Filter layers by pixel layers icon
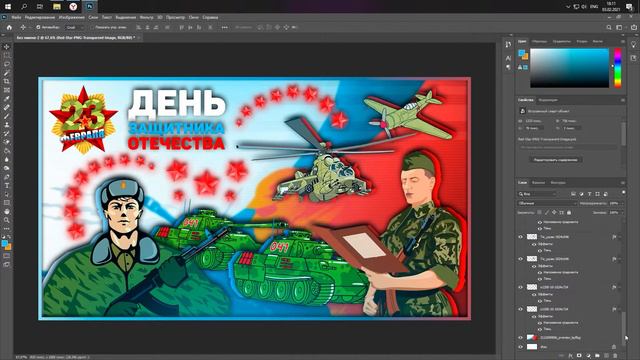Screen dimensions: 640x360 (x=573, y=194)
